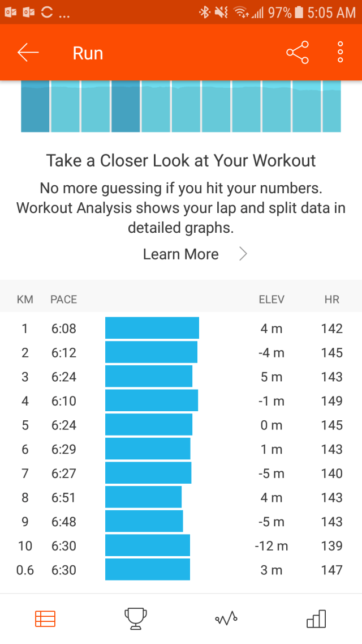Tap the HR column header
362x644 pixels.
pos(332,300)
